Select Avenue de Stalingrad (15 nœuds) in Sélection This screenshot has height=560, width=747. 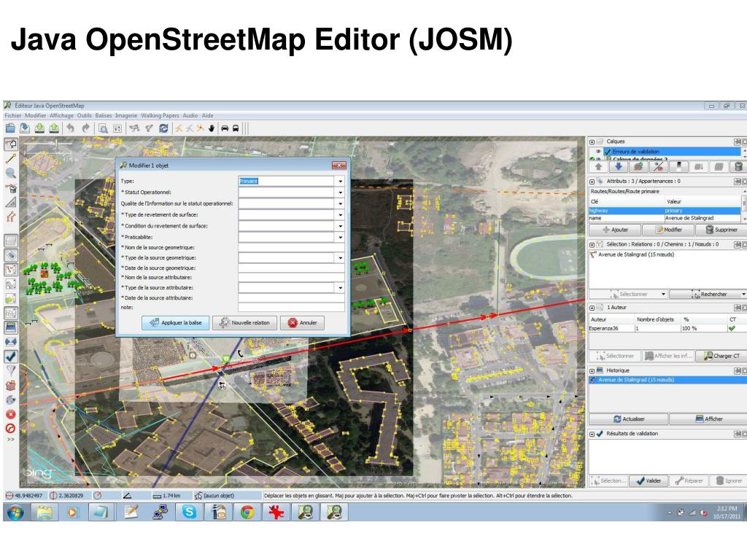635,254
